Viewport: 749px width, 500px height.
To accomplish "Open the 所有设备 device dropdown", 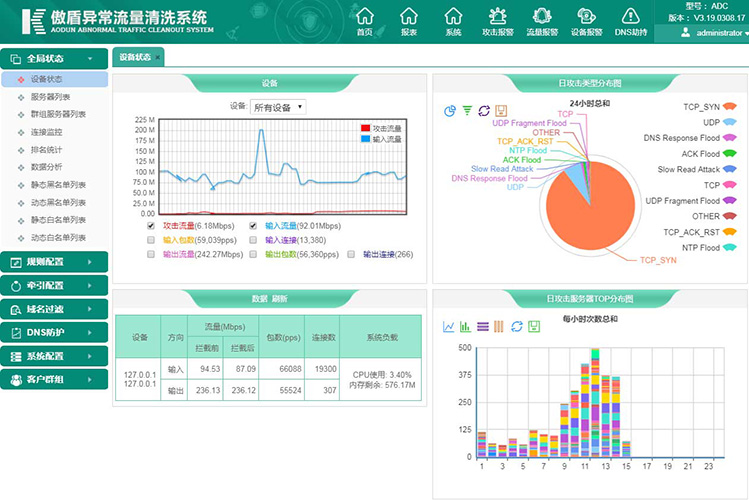I will click(278, 107).
